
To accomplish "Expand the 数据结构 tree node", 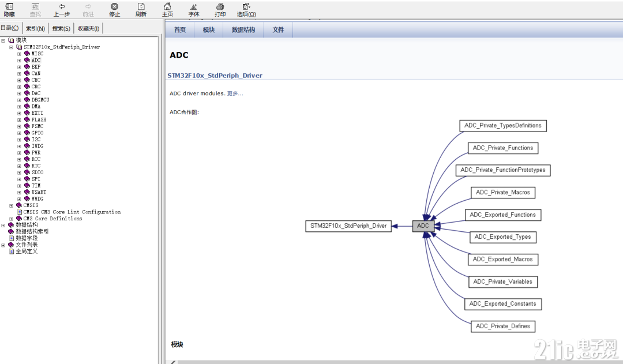I will (3, 226).
